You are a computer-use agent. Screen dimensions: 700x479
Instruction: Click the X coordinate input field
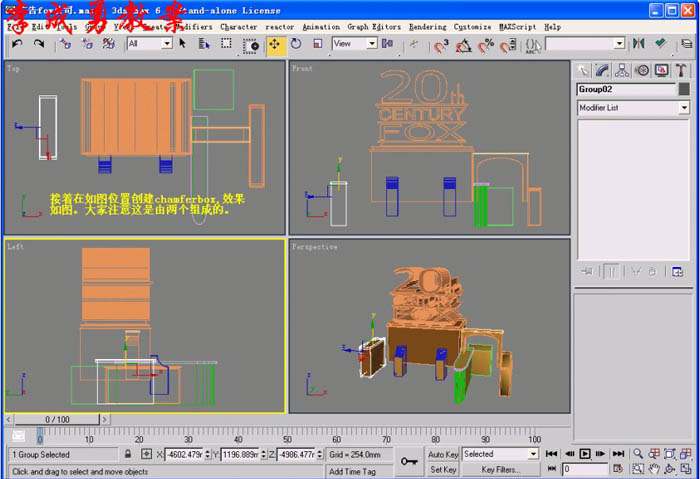184,454
